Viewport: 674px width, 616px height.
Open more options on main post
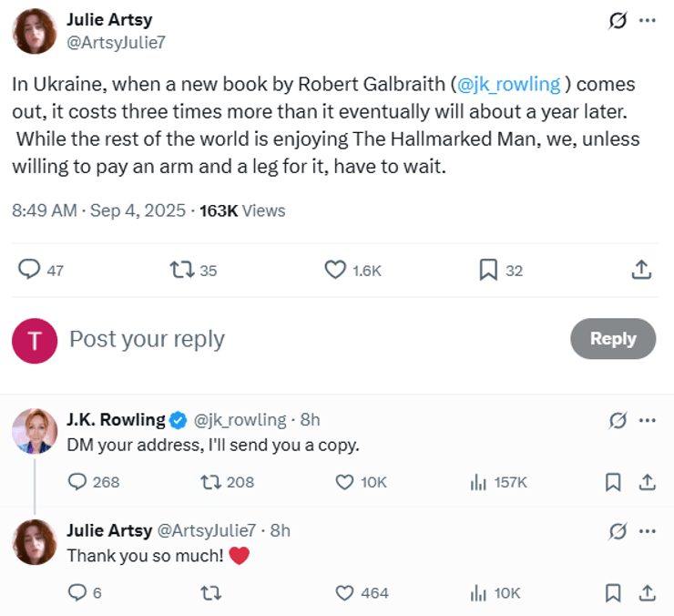click(648, 20)
